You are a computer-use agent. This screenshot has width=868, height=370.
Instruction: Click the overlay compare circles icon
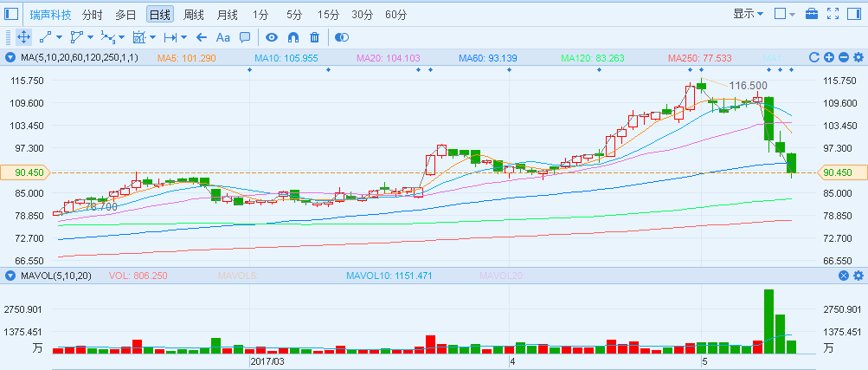(x=343, y=37)
